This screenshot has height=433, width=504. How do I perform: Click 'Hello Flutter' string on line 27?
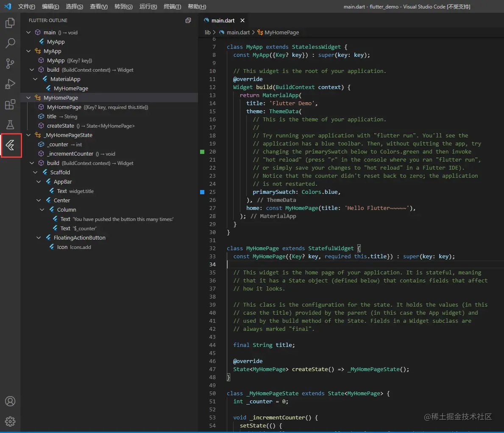(377, 208)
